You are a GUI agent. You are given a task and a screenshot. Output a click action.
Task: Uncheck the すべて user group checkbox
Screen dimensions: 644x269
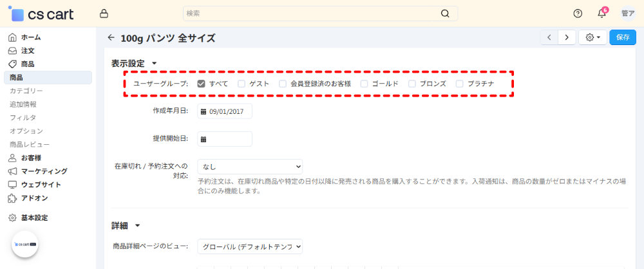click(202, 84)
